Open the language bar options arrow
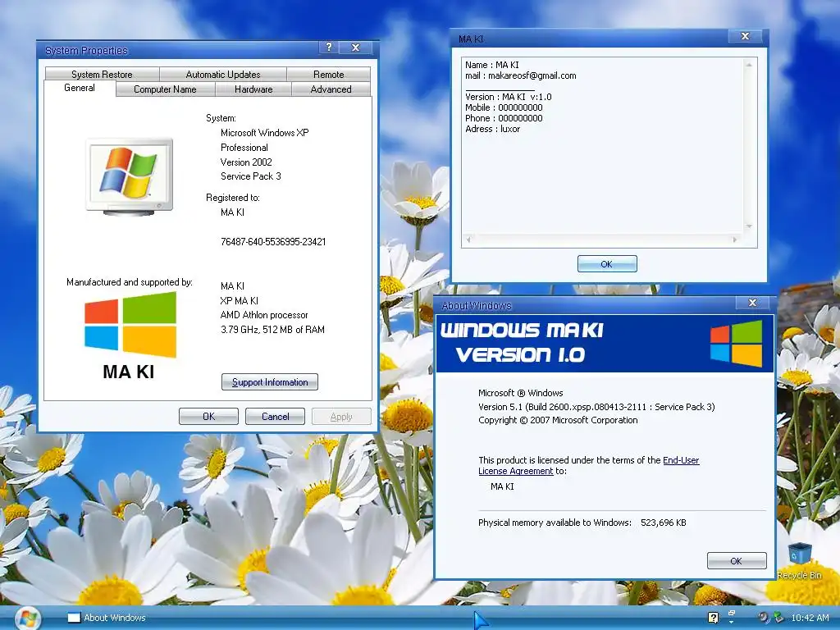 [x=732, y=623]
